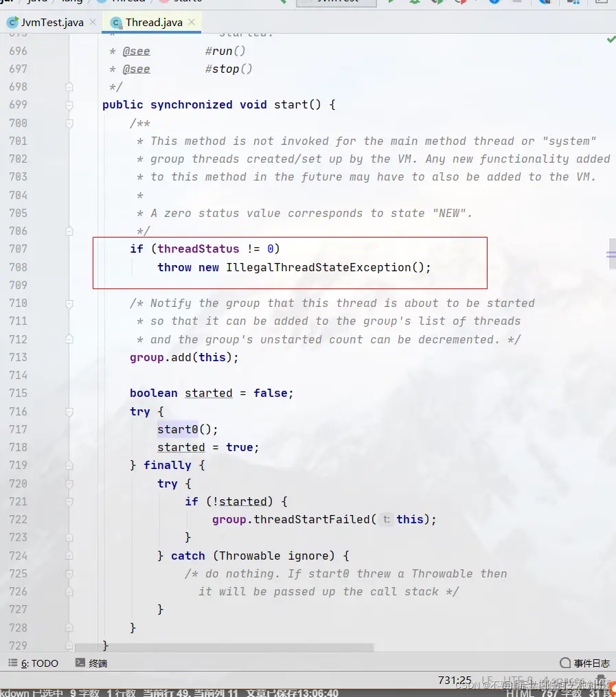Collapse inner try block at line 720

click(69, 483)
